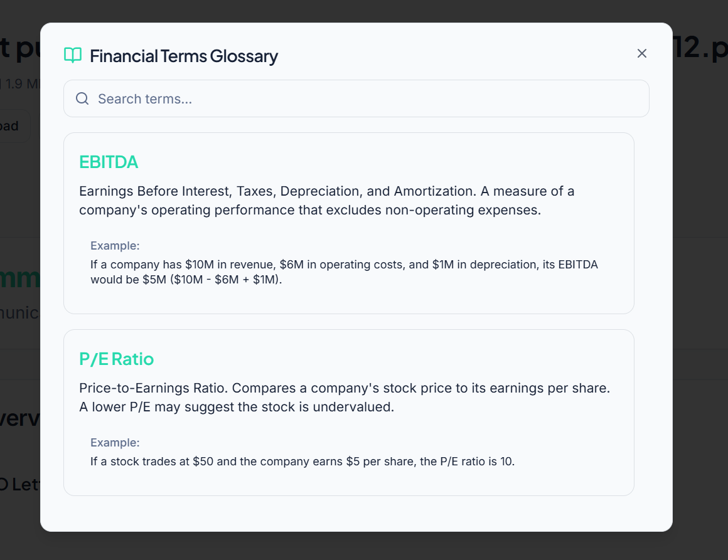Click the book icon beside the glossary title
Screen dimensions: 728x560
(x=72, y=55)
